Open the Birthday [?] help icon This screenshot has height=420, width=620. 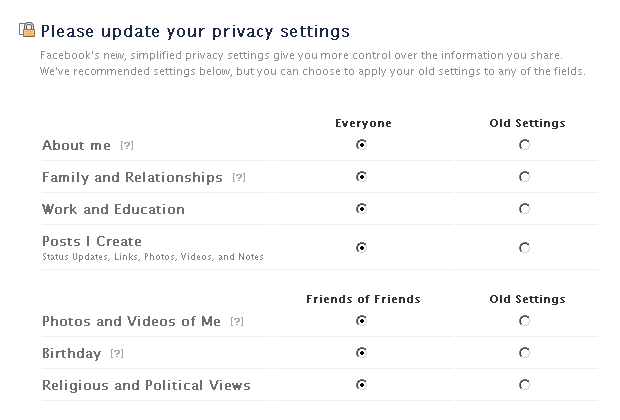click(117, 354)
